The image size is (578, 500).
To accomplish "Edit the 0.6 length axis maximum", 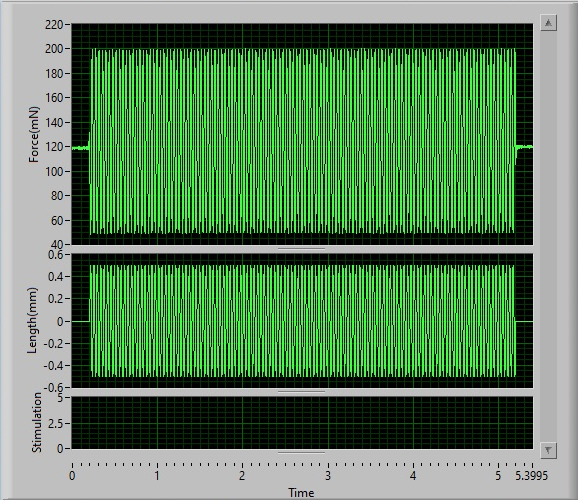I will point(56,255).
